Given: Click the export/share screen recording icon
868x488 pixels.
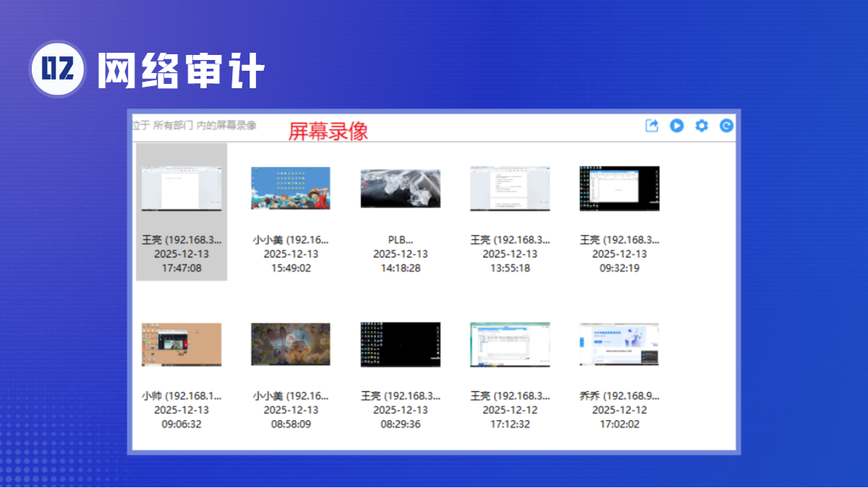Looking at the screenshot, I should pyautogui.click(x=652, y=126).
